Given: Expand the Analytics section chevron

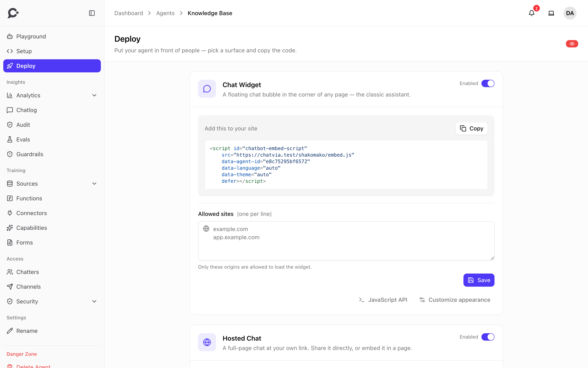Looking at the screenshot, I should 94,95.
